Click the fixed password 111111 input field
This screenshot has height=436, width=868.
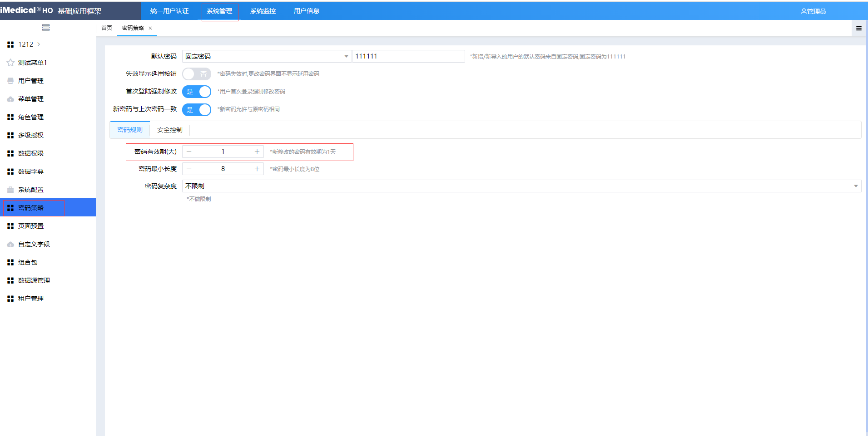coord(408,56)
